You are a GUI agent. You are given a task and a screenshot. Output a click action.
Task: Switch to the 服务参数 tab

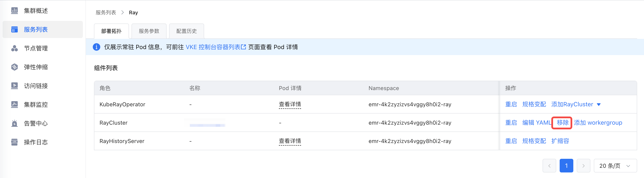pos(149,31)
